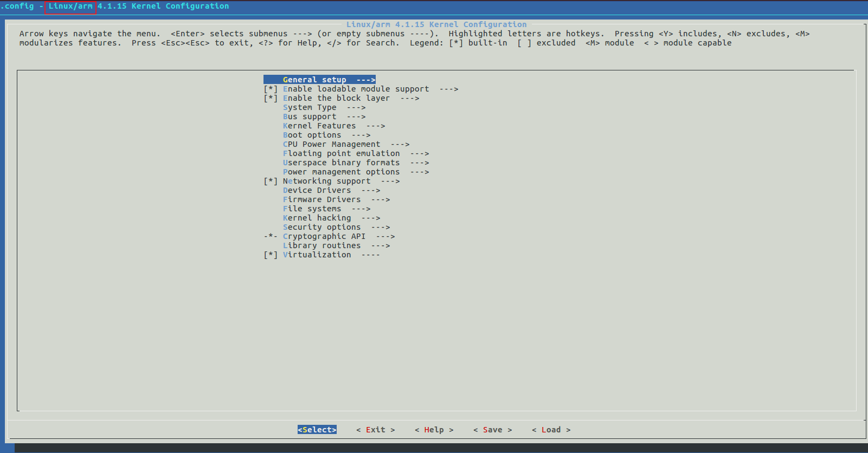Click the '< > module capable' legend text
Viewport: 868px width, 453px height.
point(688,43)
